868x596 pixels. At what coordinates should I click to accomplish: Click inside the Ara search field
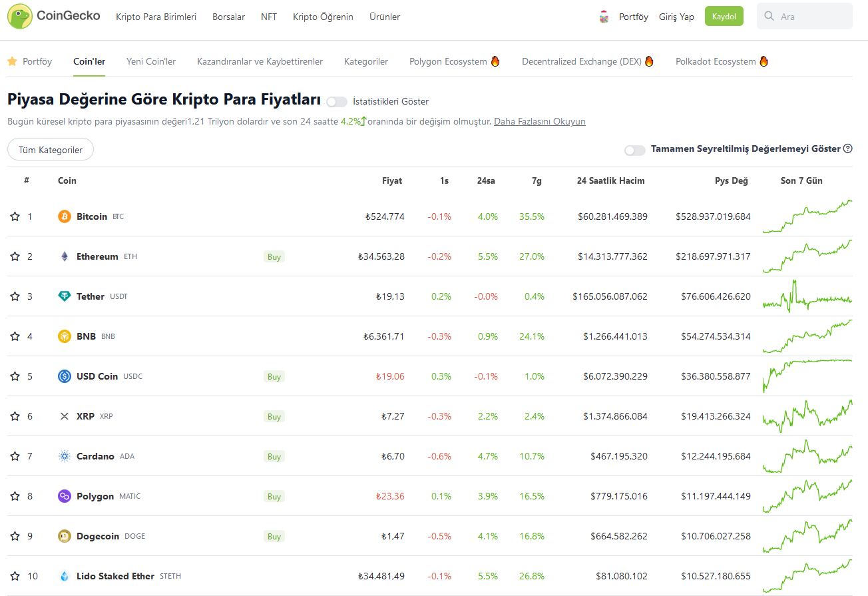pyautogui.click(x=804, y=16)
